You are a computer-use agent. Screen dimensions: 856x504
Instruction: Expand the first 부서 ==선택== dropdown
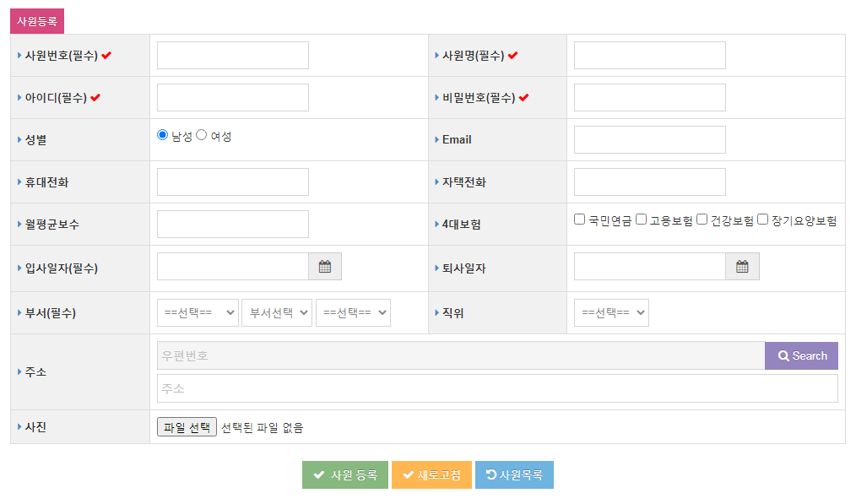(x=198, y=312)
